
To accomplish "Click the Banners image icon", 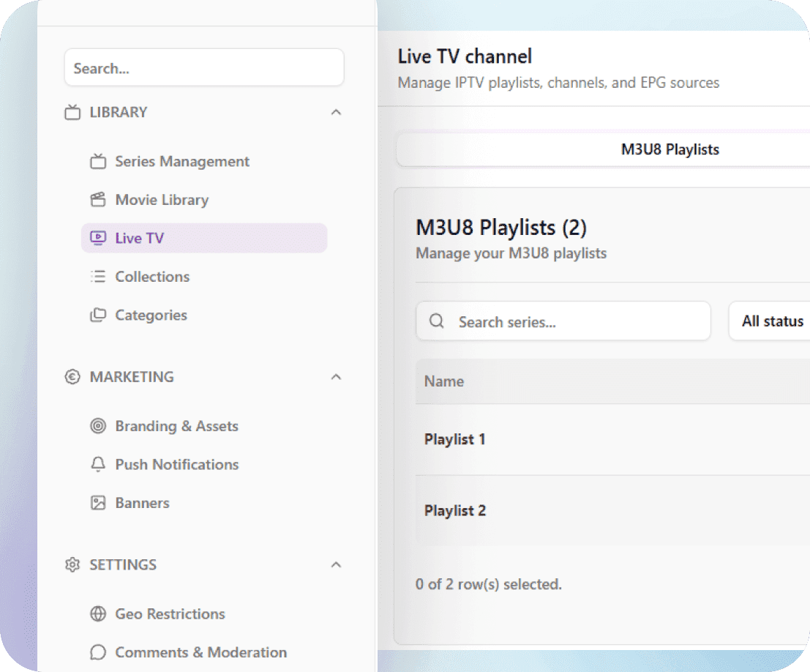I will coord(99,502).
